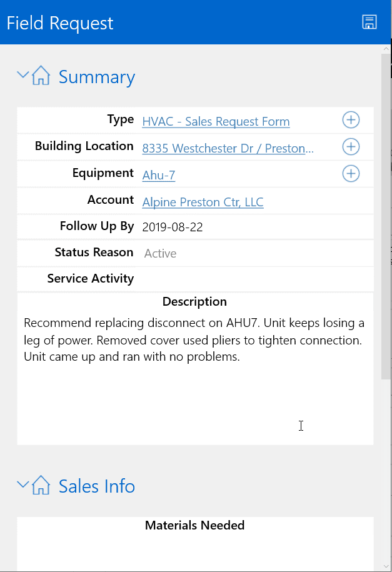Click the plus icon beside Type
This screenshot has width=392, height=572.
[351, 120]
